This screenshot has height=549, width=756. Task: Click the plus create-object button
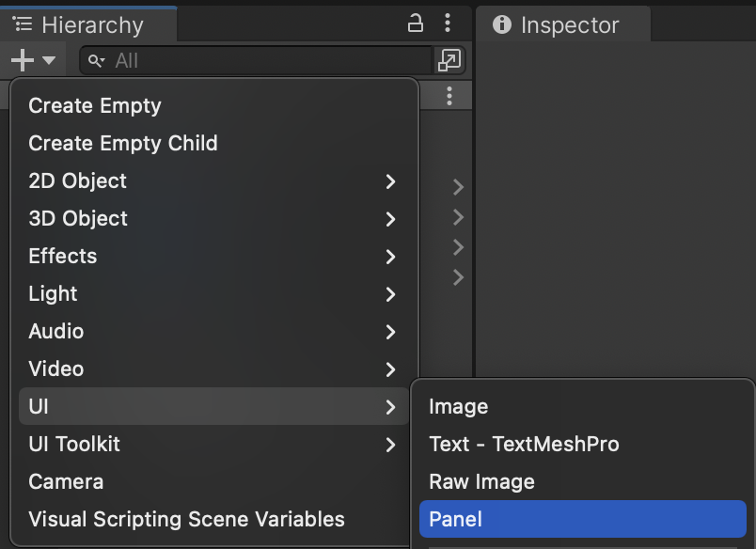24,61
